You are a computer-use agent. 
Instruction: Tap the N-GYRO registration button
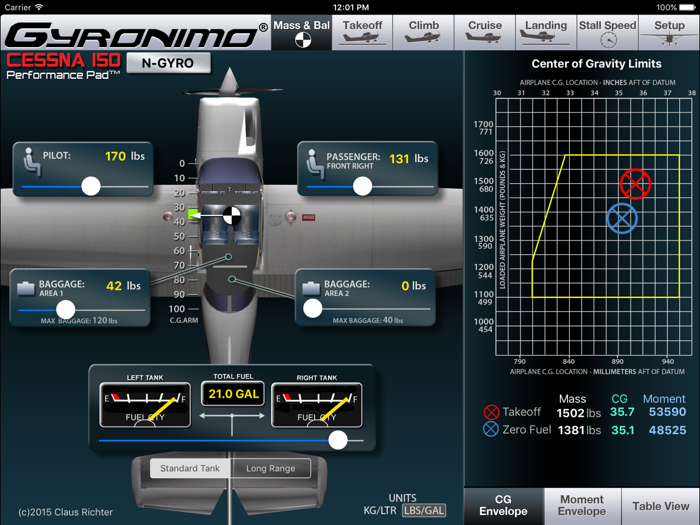(x=168, y=63)
